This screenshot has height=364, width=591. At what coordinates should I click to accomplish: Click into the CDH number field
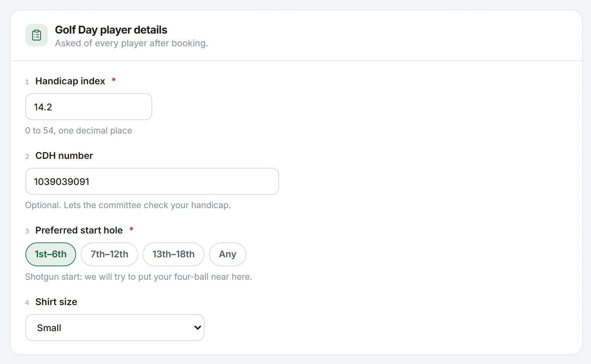click(x=152, y=181)
